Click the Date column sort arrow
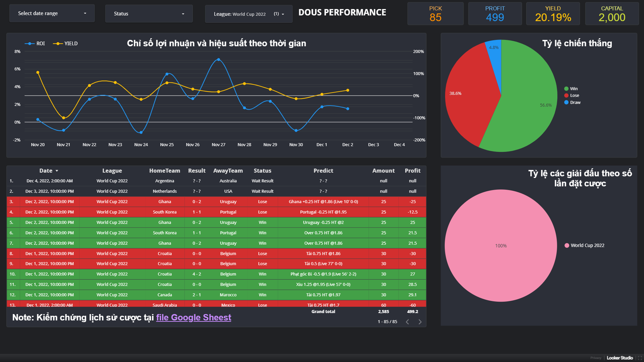This screenshot has width=644, height=362. 57,171
